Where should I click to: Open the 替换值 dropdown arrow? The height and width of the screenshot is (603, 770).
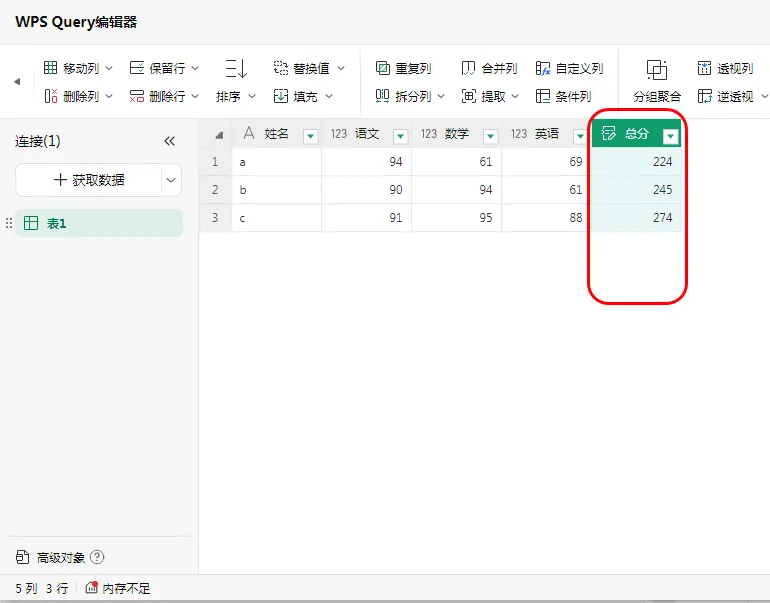tap(341, 68)
